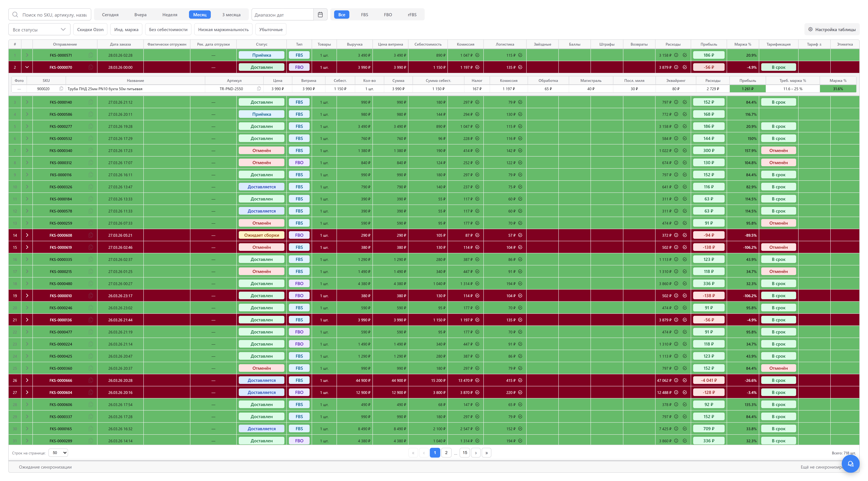Copy article TR-PND-2550 via copy icon
The height and width of the screenshot is (481, 868).
pyautogui.click(x=259, y=89)
